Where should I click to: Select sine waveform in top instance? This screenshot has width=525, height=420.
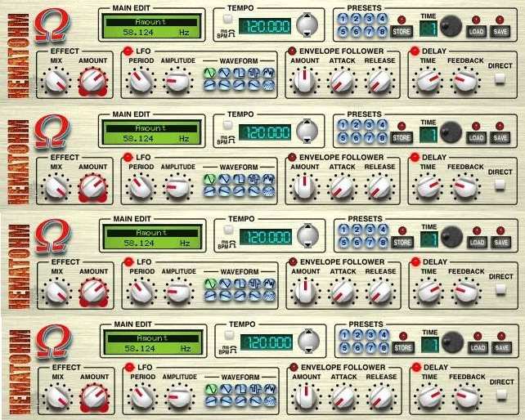click(x=209, y=73)
